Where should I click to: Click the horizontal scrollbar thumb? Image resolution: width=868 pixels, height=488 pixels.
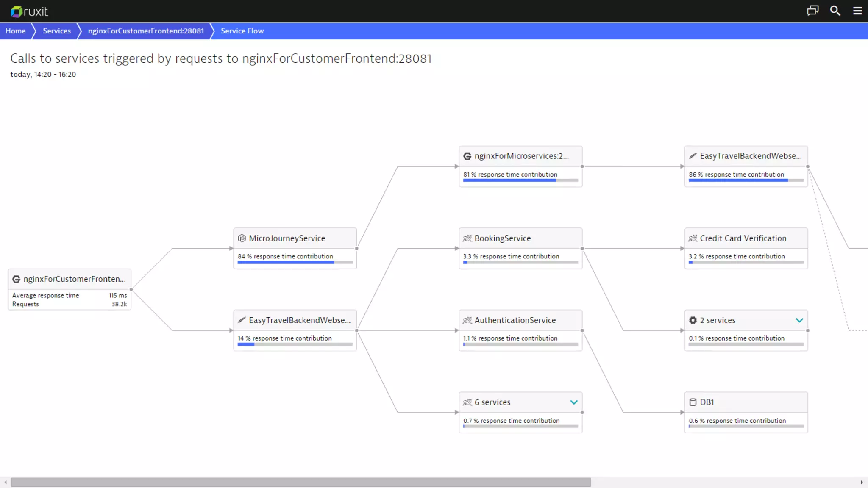click(x=301, y=482)
